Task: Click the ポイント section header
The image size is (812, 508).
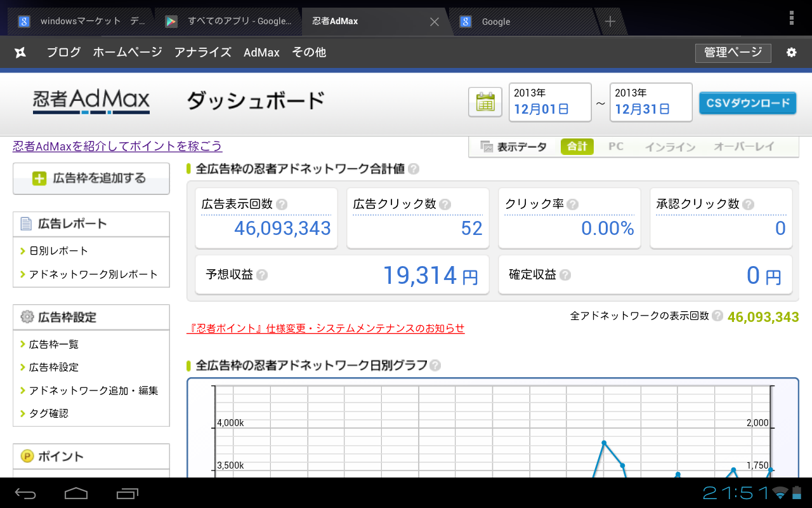Action: pyautogui.click(x=91, y=456)
